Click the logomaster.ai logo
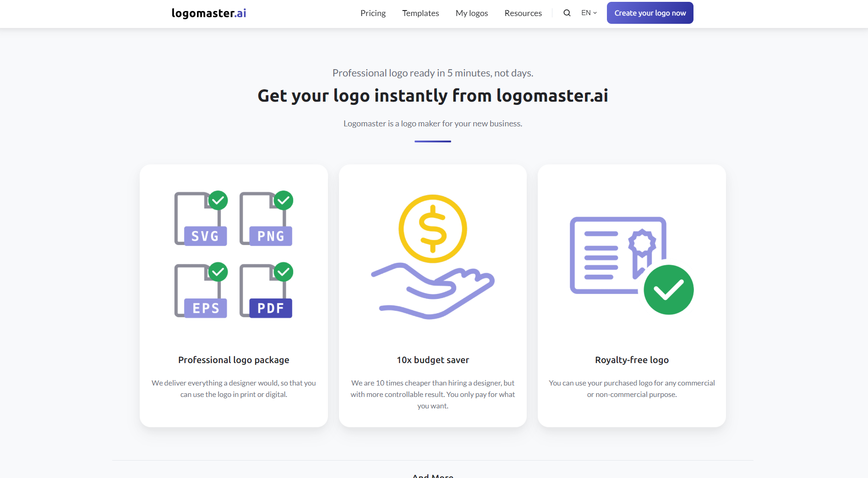Viewport: 868px width, 478px height. tap(208, 13)
